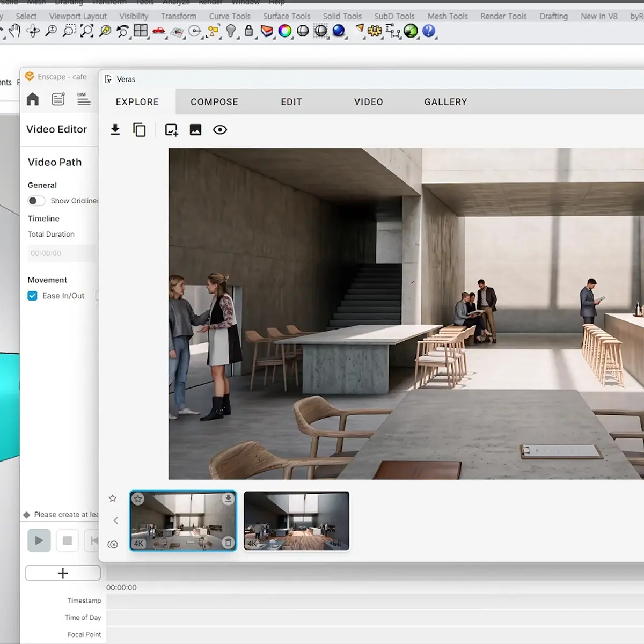The width and height of the screenshot is (644, 644).
Task: Click the add image icon in Veras
Action: coord(171,130)
